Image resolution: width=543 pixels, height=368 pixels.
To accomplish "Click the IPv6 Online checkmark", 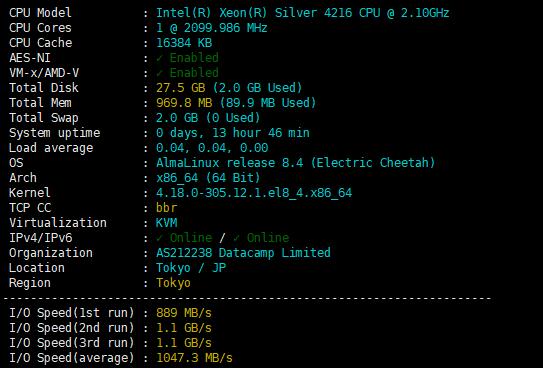I will pyautogui.click(x=236, y=238).
